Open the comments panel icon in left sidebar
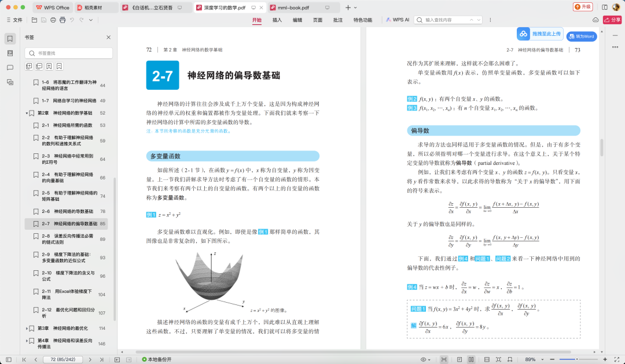The width and height of the screenshot is (625, 364). pos(10,68)
